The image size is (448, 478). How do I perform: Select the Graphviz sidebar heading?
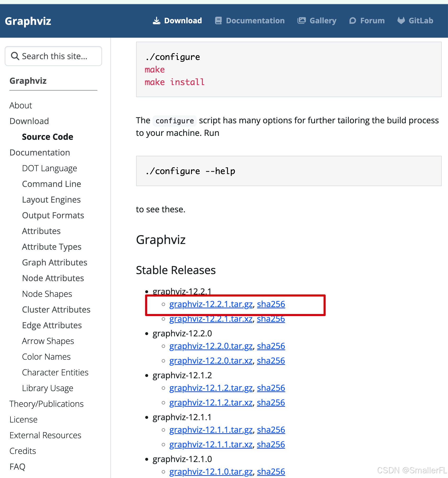28,81
